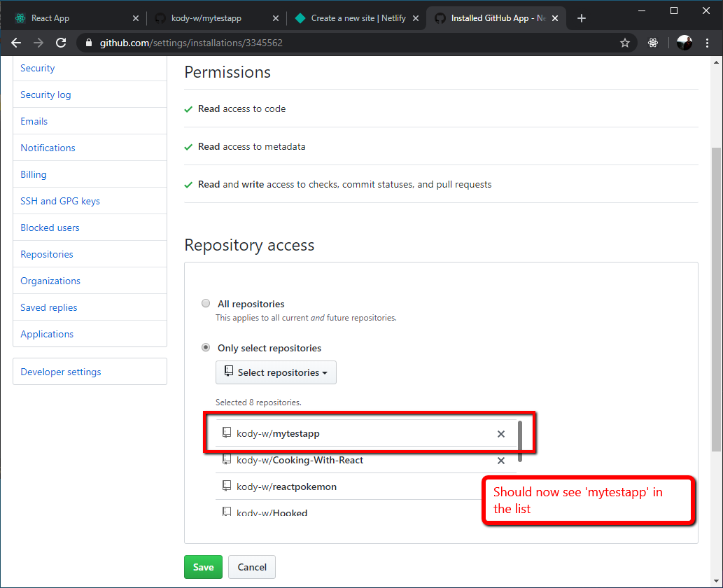This screenshot has height=588, width=723.
Task: Open Emails settings in sidebar
Action: coord(34,121)
